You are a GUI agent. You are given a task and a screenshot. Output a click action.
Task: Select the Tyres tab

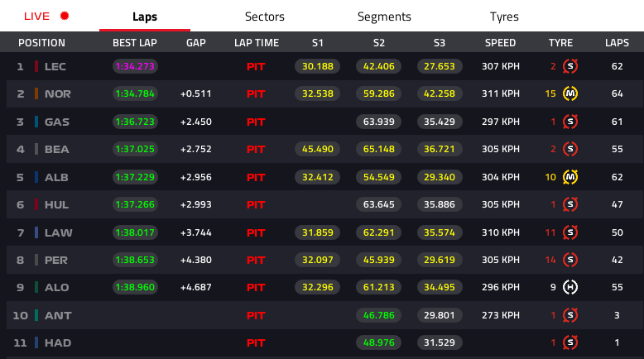(x=504, y=17)
